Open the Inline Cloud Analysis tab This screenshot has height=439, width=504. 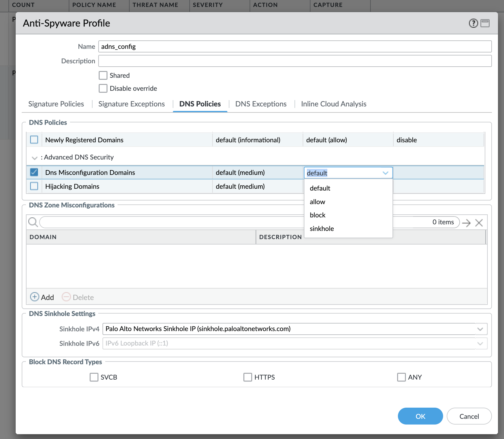pos(333,104)
